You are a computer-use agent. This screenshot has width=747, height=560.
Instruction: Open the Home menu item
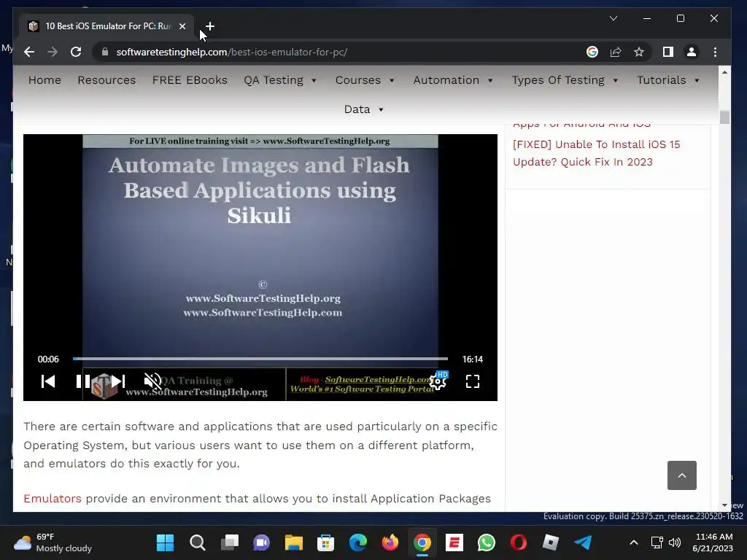(x=44, y=80)
